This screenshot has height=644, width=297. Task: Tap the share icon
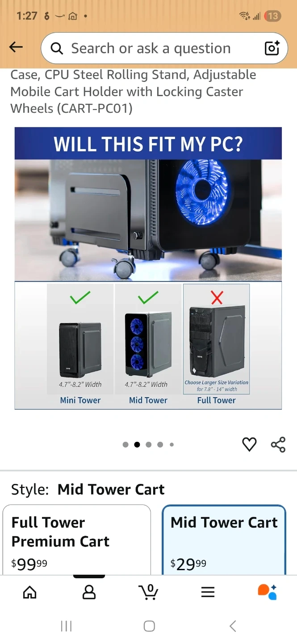[278, 445]
